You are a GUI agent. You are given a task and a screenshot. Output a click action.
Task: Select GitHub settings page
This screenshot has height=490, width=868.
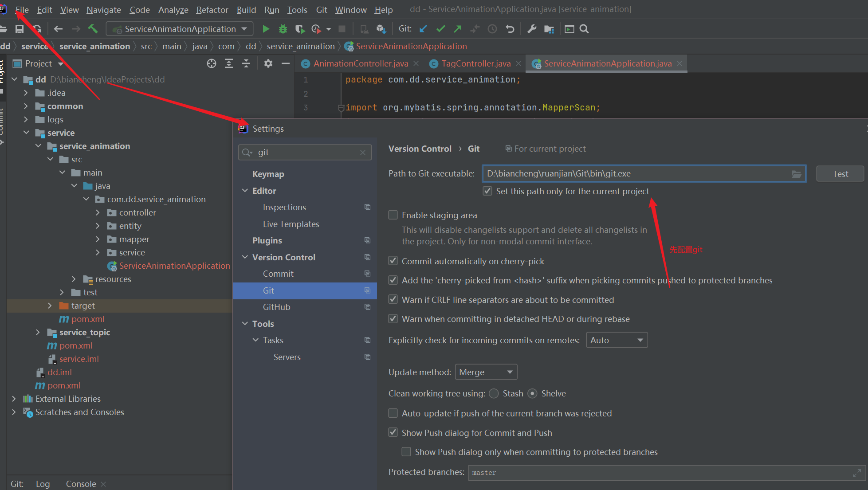(x=276, y=307)
